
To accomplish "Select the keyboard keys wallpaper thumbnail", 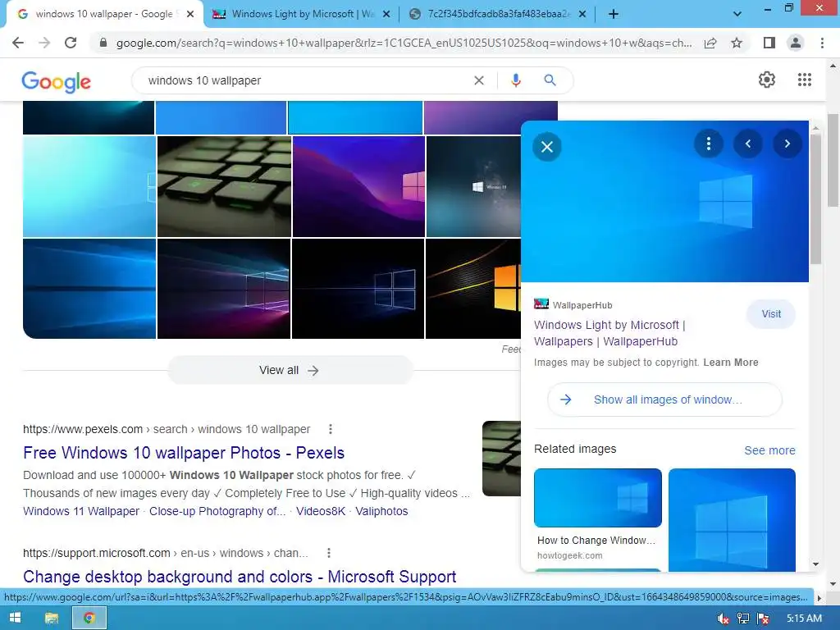I will (224, 186).
